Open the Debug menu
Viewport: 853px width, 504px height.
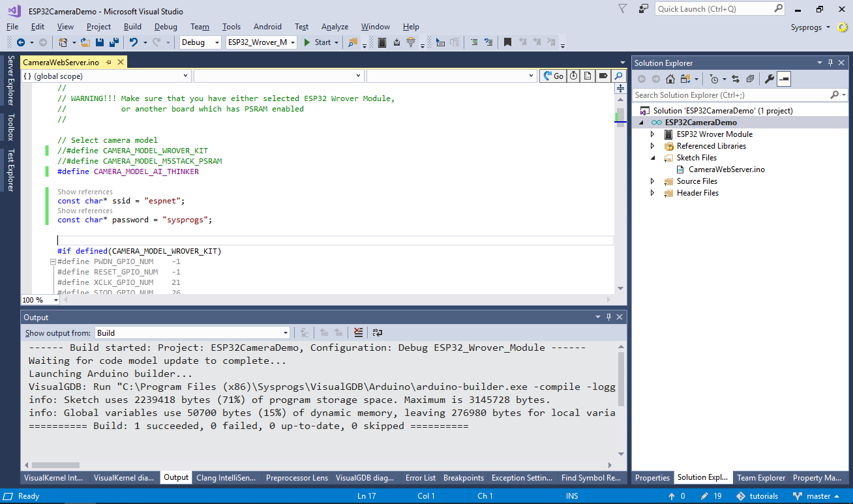[166, 27]
